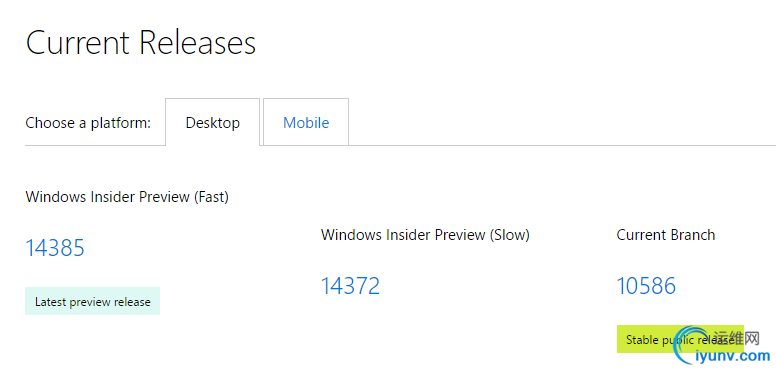This screenshot has width=776, height=372.
Task: Click the Current Releases page heading
Action: pos(141,43)
